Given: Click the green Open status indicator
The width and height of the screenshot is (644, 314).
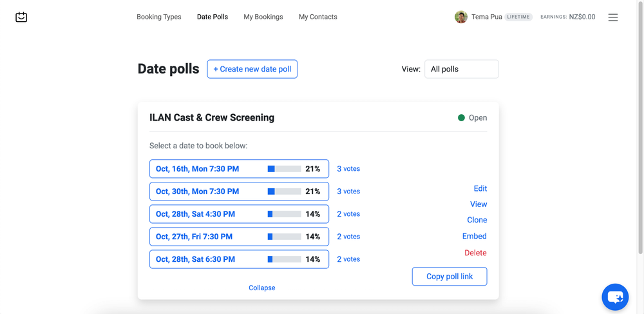Looking at the screenshot, I should [x=461, y=118].
